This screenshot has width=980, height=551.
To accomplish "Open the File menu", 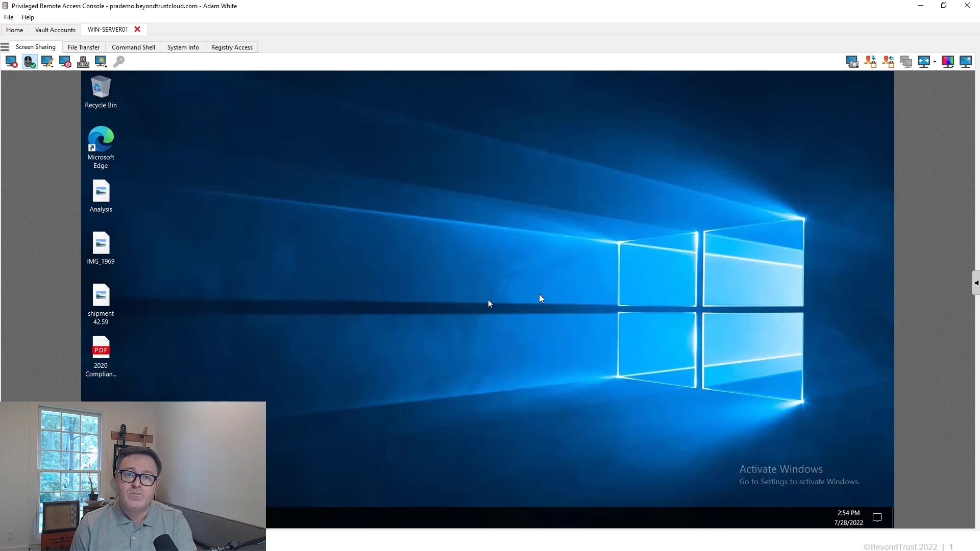I will coord(9,17).
